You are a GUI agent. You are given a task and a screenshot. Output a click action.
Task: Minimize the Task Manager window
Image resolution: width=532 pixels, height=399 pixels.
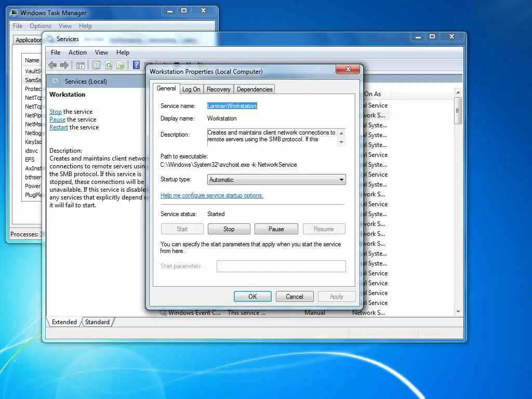click(170, 11)
